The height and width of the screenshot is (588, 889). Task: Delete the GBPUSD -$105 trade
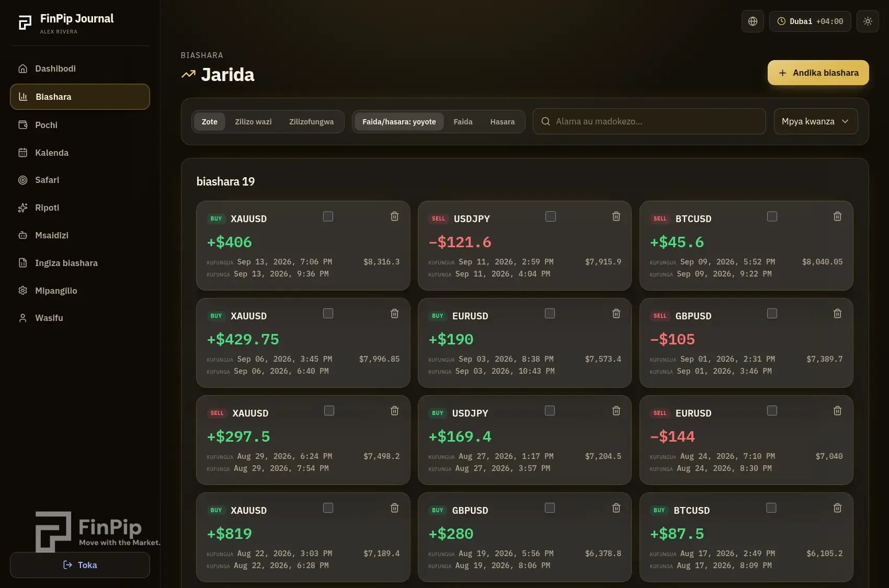[838, 314]
